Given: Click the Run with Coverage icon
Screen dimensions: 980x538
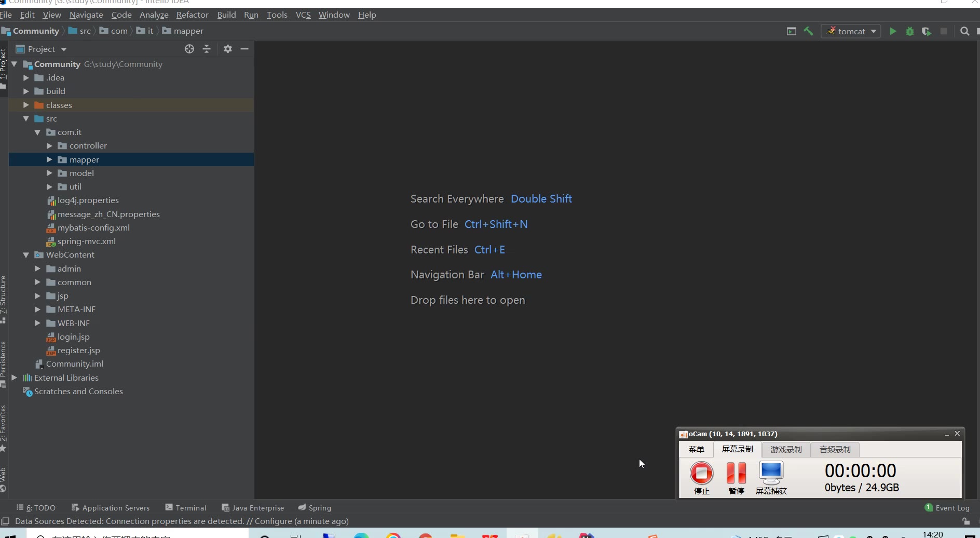Looking at the screenshot, I should (x=927, y=31).
